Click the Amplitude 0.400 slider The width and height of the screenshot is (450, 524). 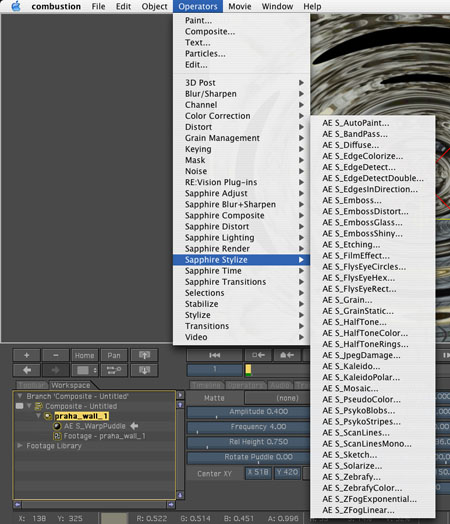pyautogui.click(x=249, y=412)
